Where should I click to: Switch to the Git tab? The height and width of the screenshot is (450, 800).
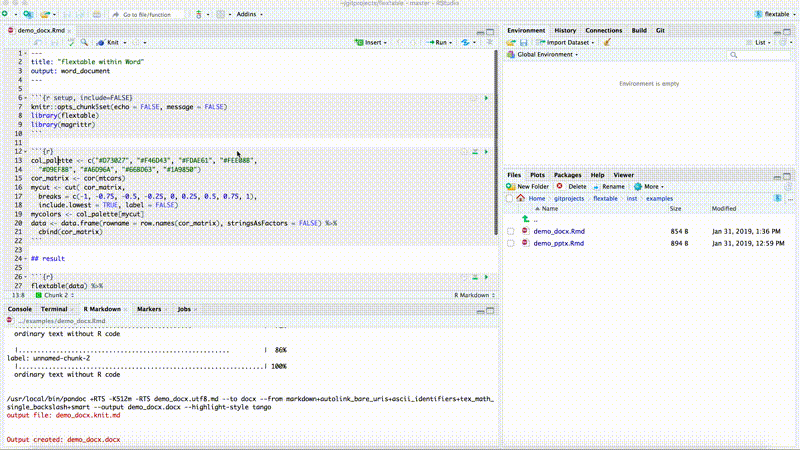660,31
